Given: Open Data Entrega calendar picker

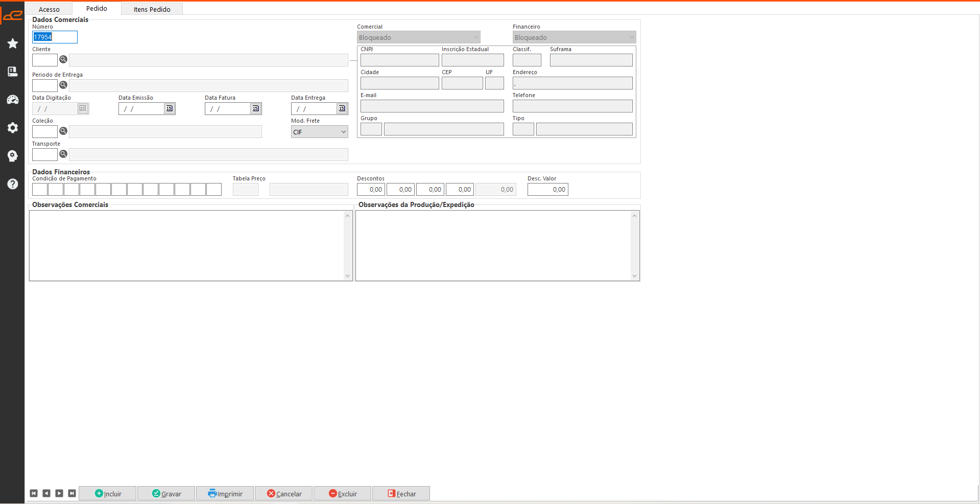Looking at the screenshot, I should [342, 108].
